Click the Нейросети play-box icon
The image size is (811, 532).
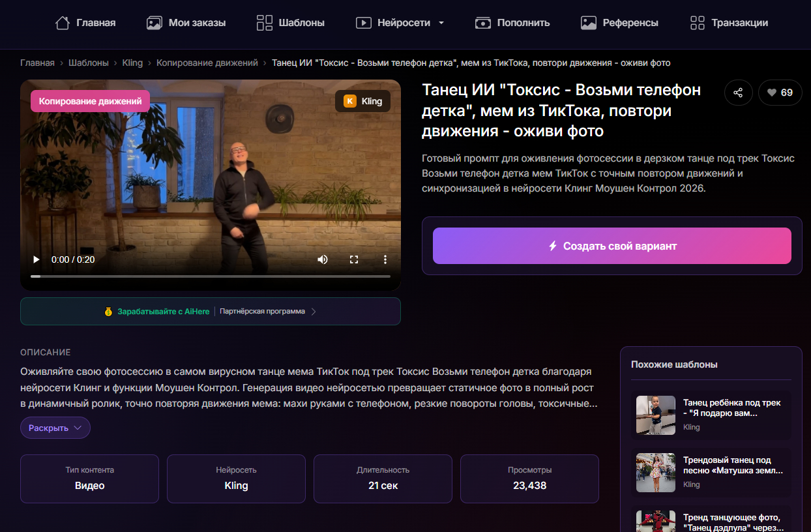(363, 23)
